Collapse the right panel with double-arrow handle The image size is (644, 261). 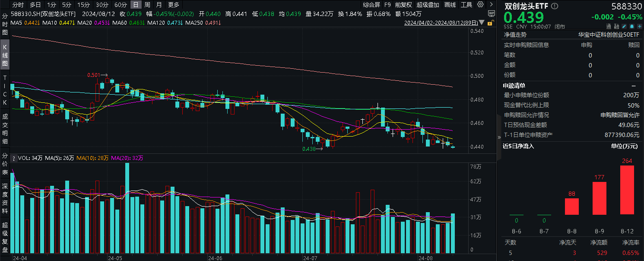(x=499, y=136)
